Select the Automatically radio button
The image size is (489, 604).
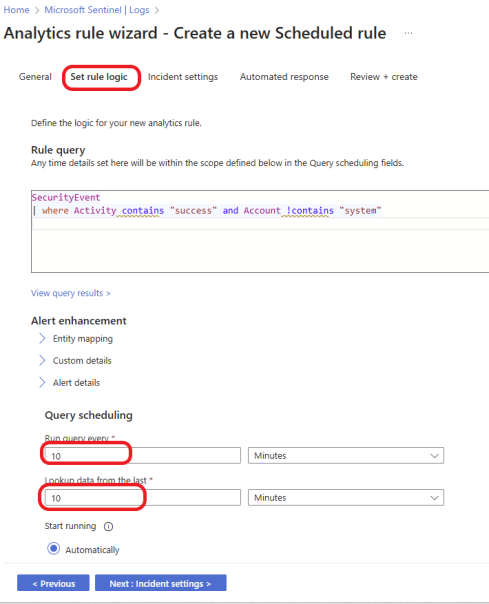click(54, 548)
